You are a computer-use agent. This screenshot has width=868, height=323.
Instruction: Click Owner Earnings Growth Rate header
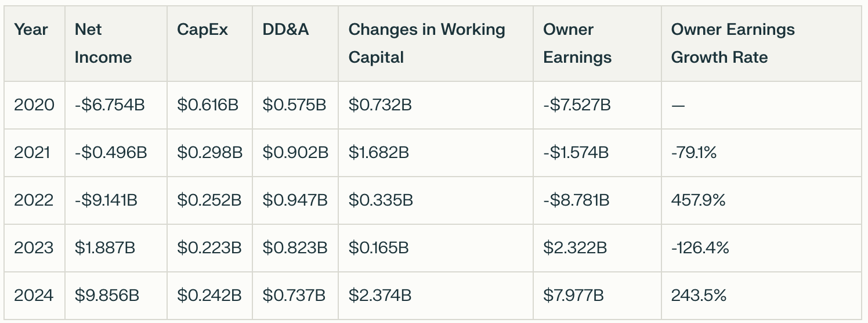[x=733, y=44]
